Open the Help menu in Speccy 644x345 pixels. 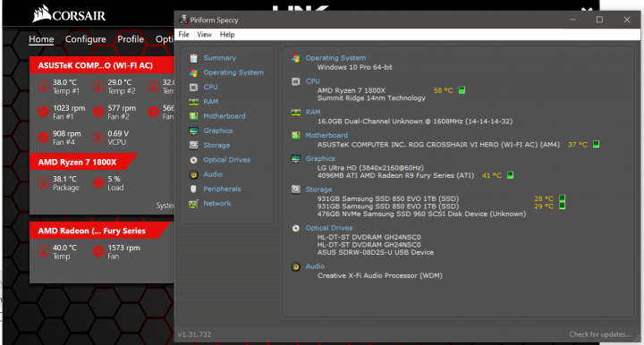point(227,35)
